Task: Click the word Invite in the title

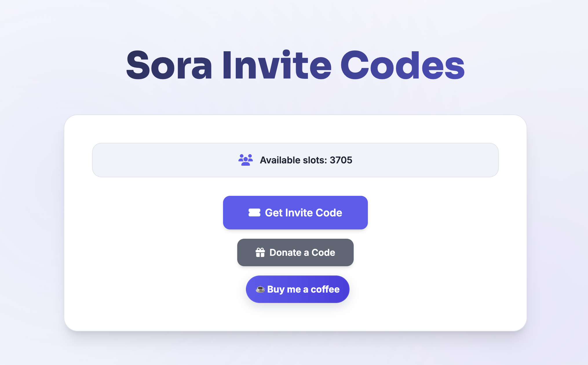Action: point(277,65)
